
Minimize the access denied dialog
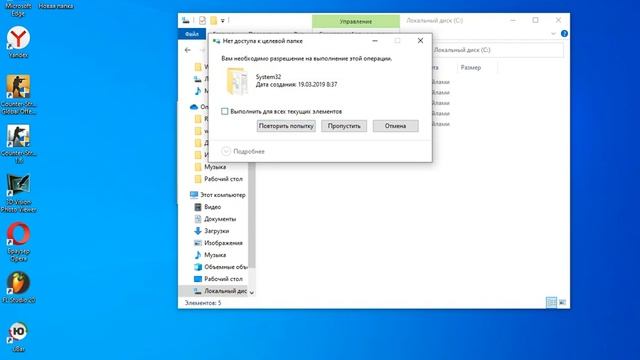375,41
